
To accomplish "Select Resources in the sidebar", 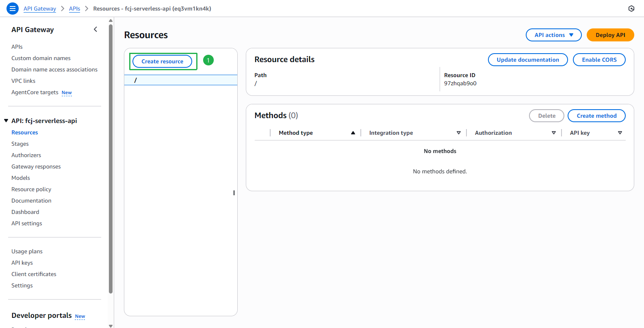I will (x=25, y=132).
